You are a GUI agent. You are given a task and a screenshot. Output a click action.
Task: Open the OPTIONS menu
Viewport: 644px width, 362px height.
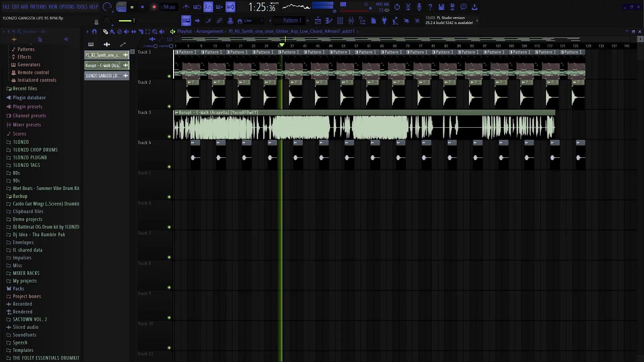coord(67,7)
